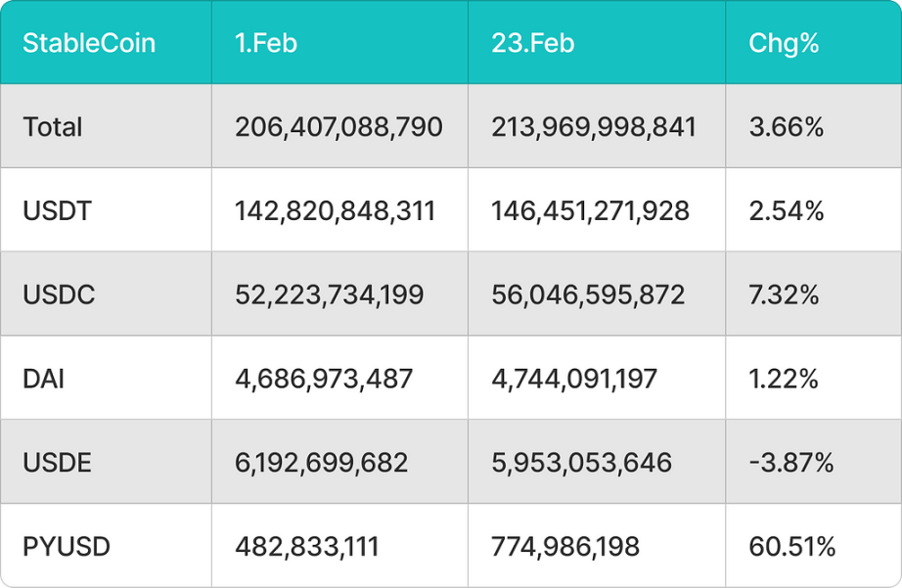Click DAI 1.Feb value 4,686,973,487
Image resolution: width=902 pixels, height=588 pixels.
pos(324,379)
